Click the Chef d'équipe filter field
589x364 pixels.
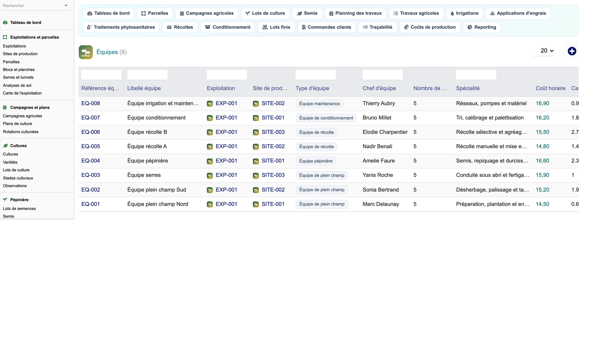pyautogui.click(x=383, y=75)
